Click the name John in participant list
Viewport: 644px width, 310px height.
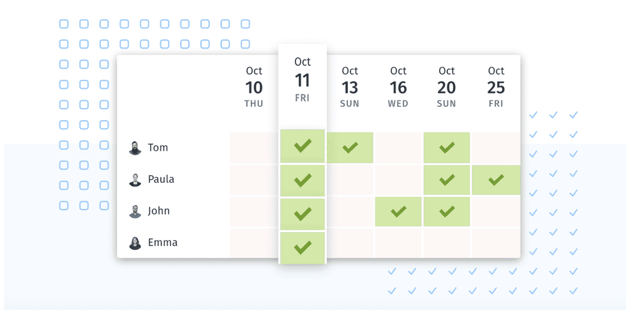tap(159, 211)
